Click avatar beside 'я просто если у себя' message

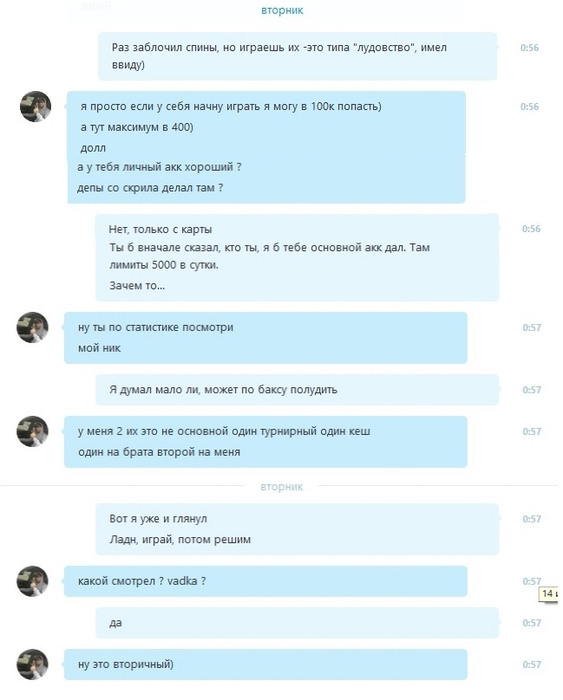pyautogui.click(x=36, y=107)
